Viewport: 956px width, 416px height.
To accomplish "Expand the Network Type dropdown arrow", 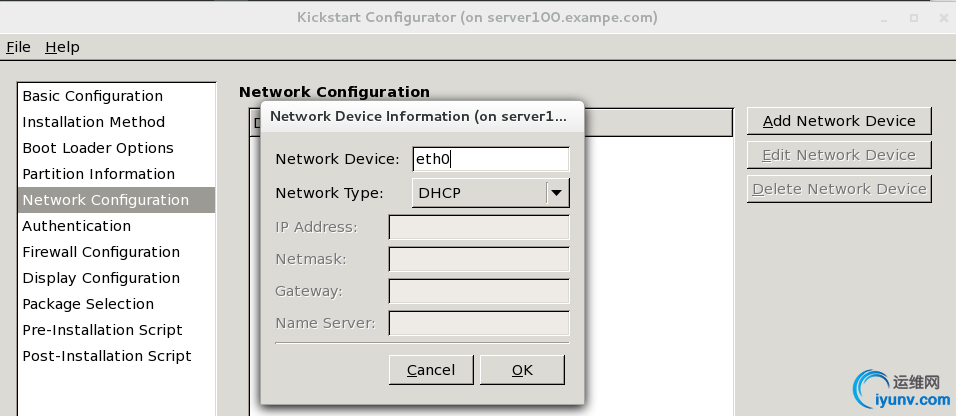I will click(x=557, y=193).
